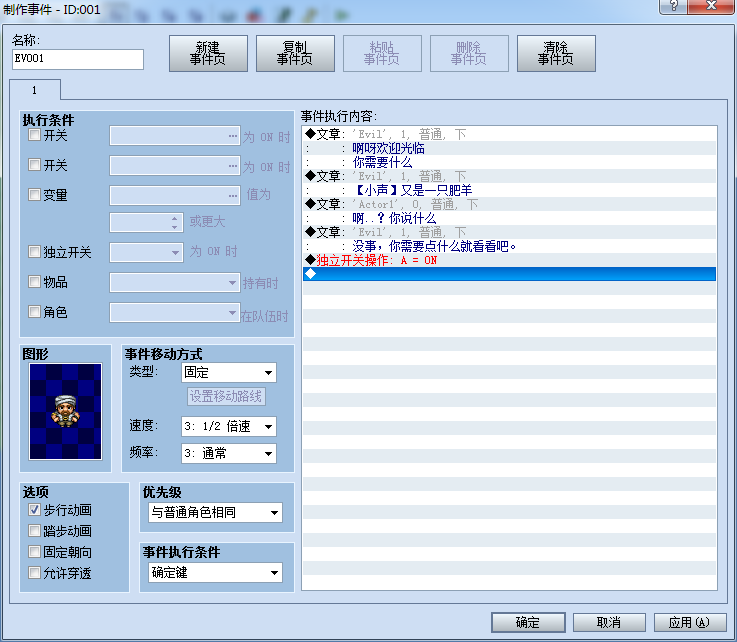Toggle the 独立开关 condition checkbox

coord(34,252)
